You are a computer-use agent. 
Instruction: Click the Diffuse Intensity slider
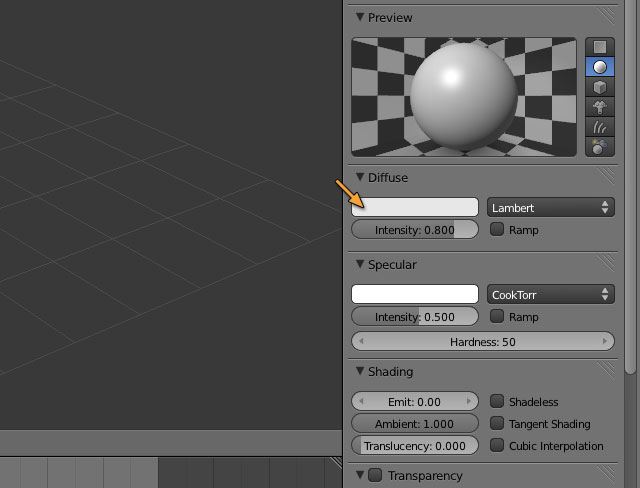(x=415, y=230)
